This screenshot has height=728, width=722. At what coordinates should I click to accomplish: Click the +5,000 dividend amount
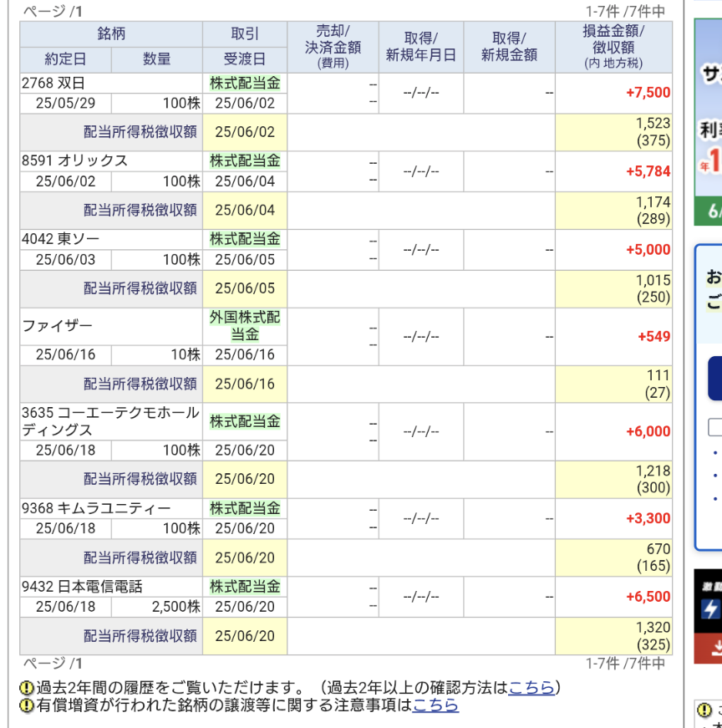(648, 249)
